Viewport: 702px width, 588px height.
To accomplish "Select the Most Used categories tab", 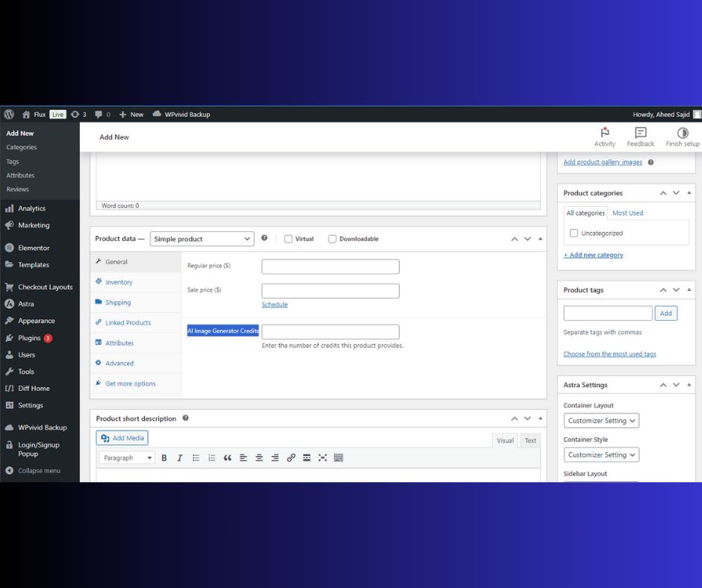I will tap(627, 213).
